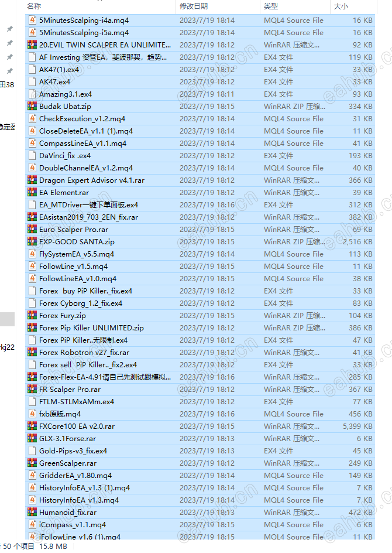Click the Forex Cyborg_1.2_fix.ex4 file icon
Image resolution: width=392 pixels, height=553 pixels.
tap(32, 303)
